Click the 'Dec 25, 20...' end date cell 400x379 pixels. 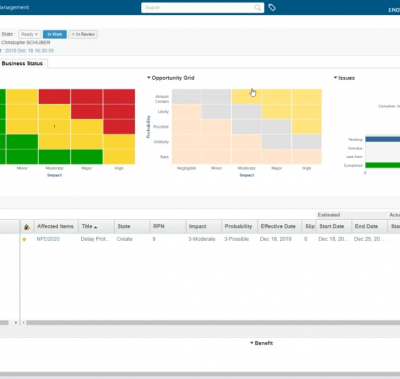[369, 239]
